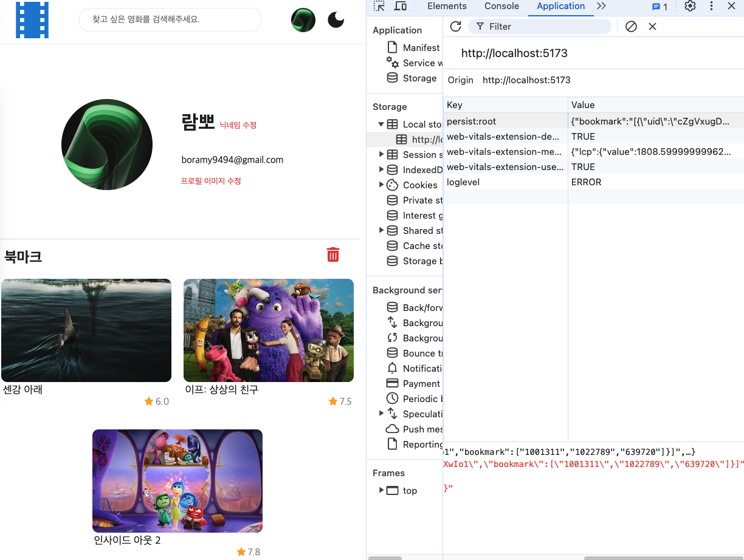Delete bookmarks with the red trash icon

[x=333, y=254]
